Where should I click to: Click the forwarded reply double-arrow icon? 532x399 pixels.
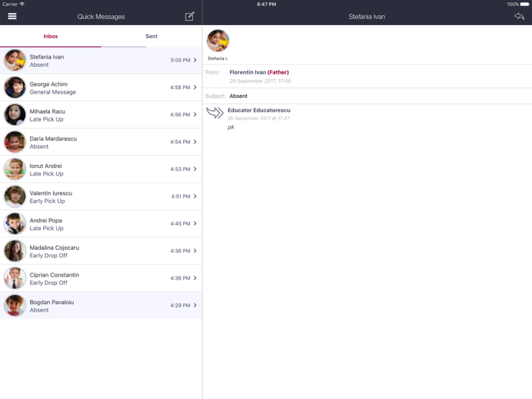click(x=215, y=112)
